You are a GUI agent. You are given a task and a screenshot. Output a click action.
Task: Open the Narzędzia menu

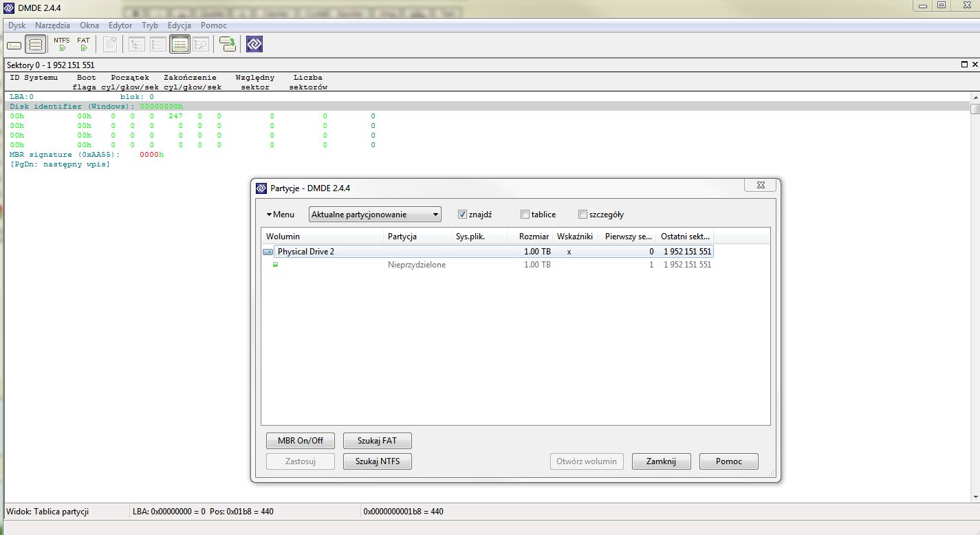click(x=52, y=25)
